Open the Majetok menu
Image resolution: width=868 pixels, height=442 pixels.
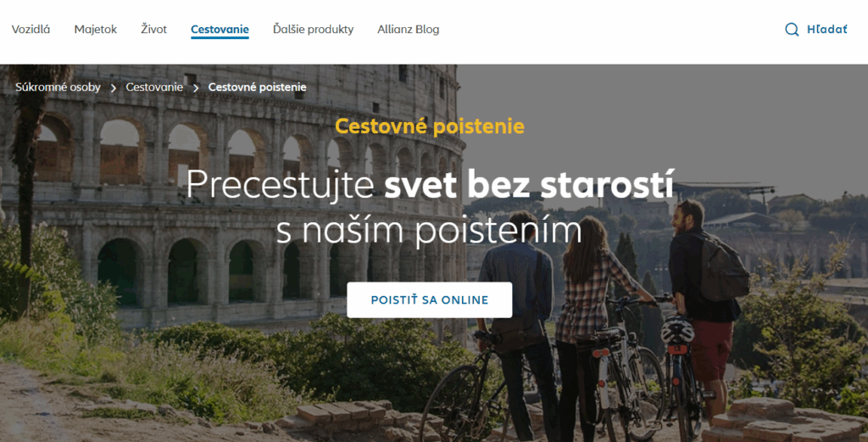pyautogui.click(x=95, y=30)
